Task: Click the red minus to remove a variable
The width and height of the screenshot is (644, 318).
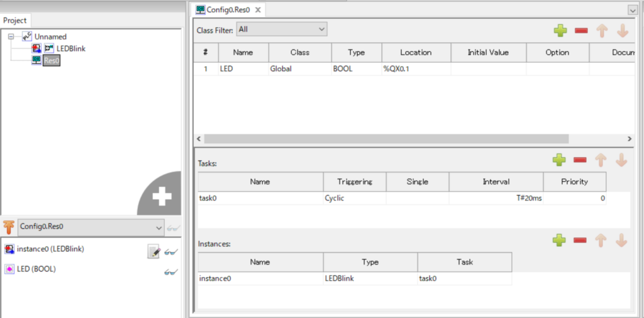Action: [x=580, y=30]
